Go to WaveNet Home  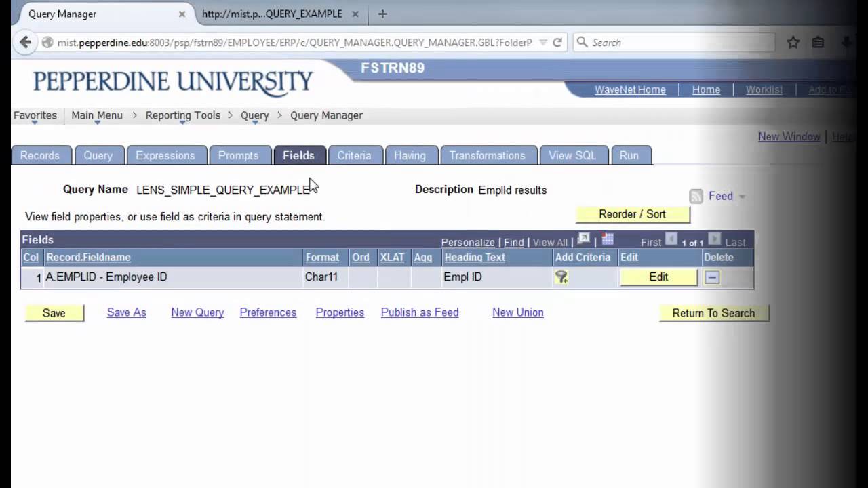[630, 89]
